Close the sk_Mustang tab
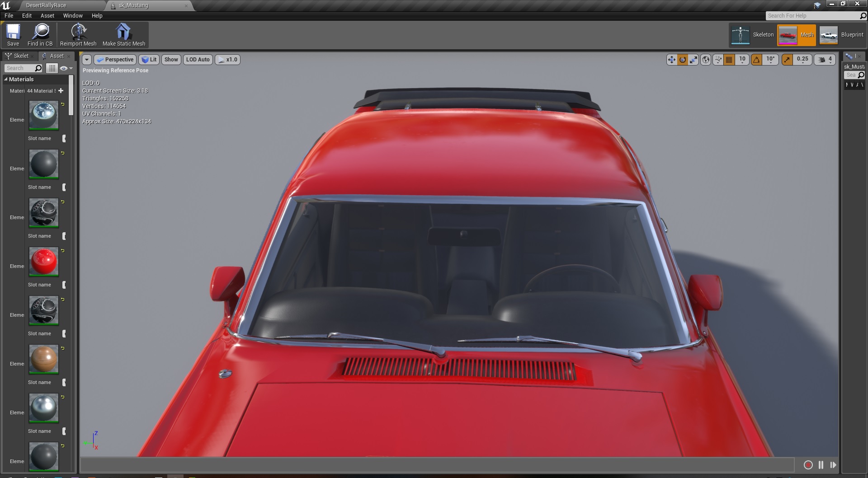This screenshot has height=478, width=868. (x=186, y=6)
